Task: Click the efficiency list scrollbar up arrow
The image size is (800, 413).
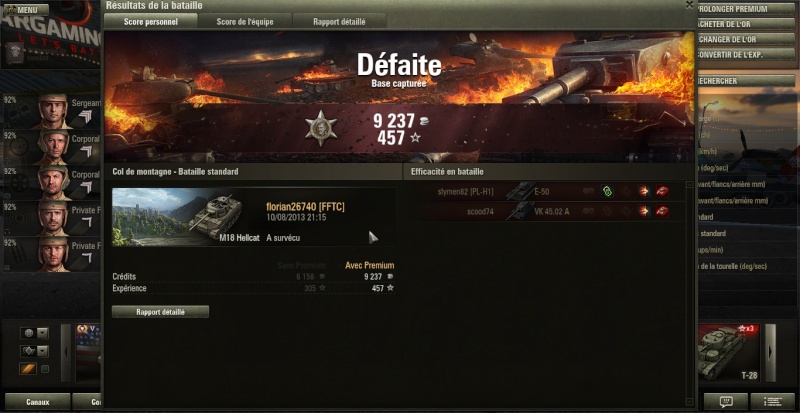Action: pos(690,184)
